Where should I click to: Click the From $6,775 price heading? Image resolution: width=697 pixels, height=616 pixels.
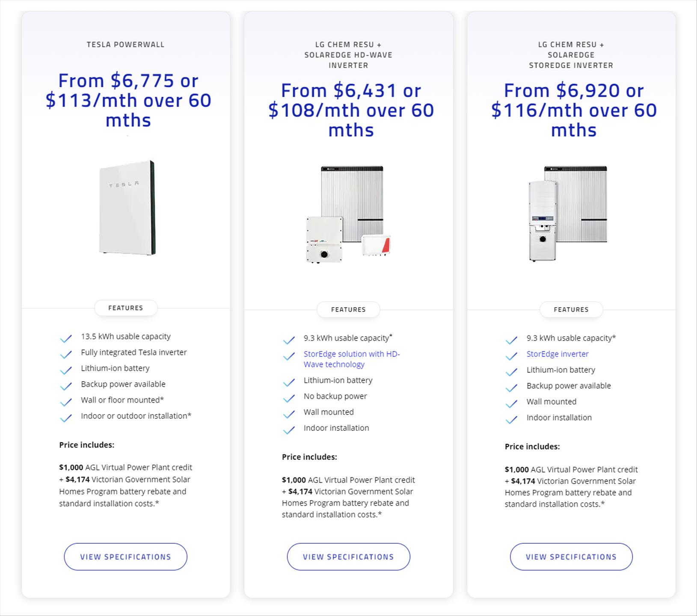(x=128, y=101)
